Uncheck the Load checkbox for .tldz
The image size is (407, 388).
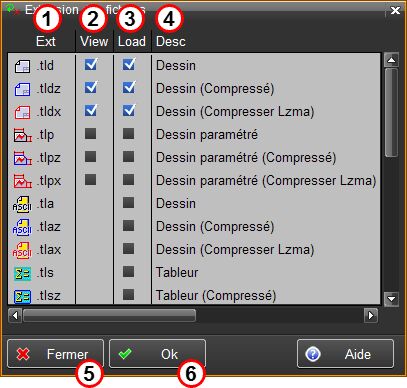click(129, 87)
